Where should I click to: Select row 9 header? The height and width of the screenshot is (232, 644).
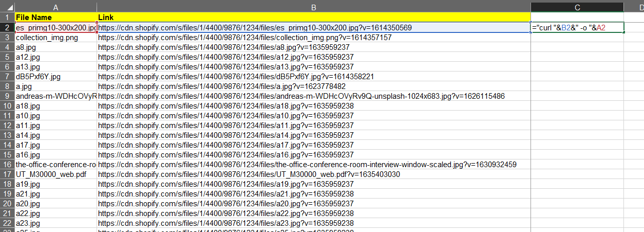[x=7, y=96]
